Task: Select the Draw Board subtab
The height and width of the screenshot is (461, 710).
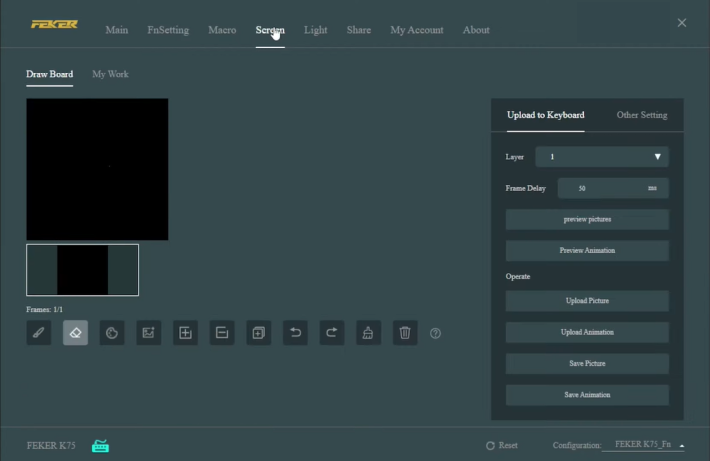Action: [x=49, y=74]
